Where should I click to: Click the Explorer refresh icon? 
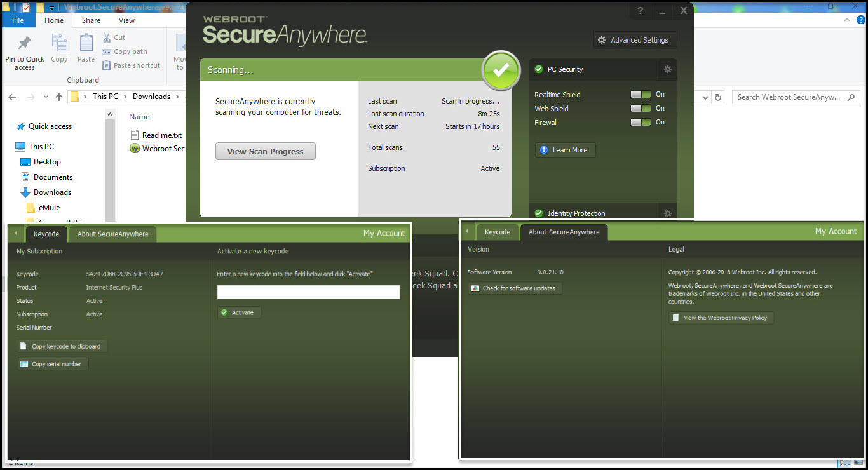click(x=719, y=97)
